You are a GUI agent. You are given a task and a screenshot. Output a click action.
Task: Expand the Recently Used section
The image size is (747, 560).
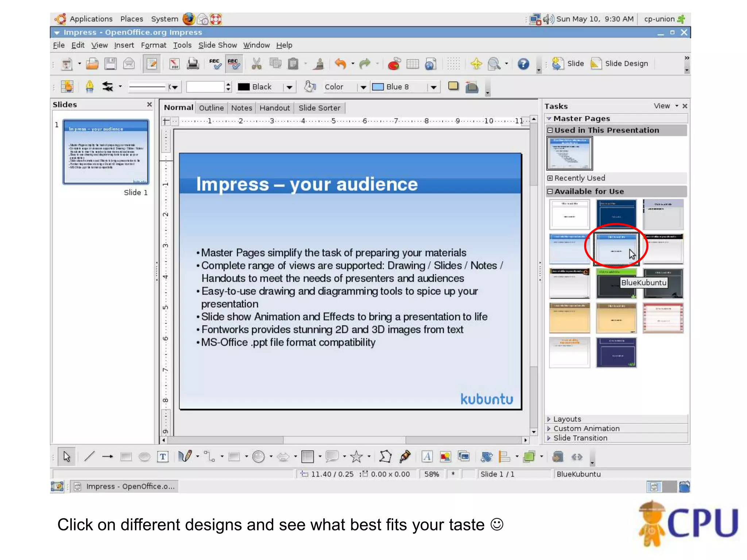(550, 178)
